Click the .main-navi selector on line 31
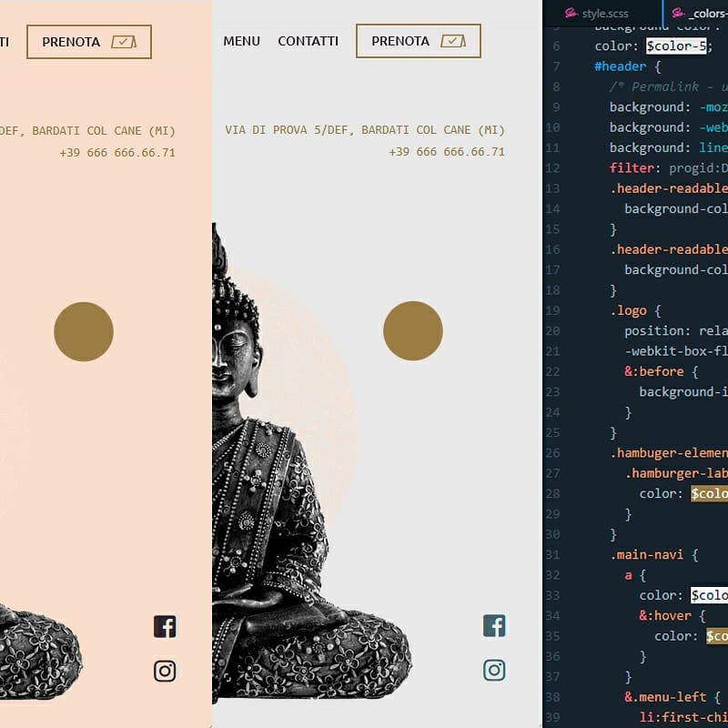 coord(647,555)
